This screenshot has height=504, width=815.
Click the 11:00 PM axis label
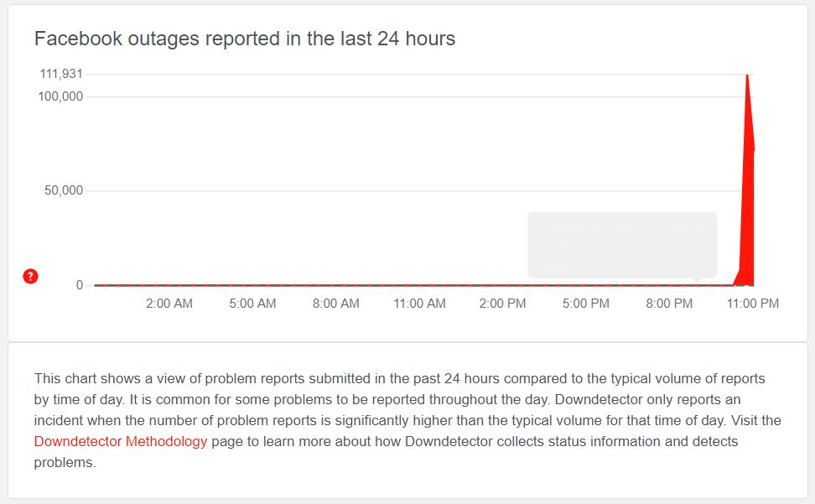(753, 304)
